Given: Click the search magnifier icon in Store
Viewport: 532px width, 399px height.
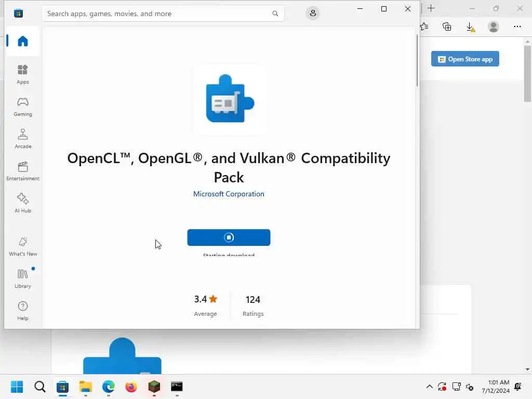Looking at the screenshot, I should [x=275, y=14].
